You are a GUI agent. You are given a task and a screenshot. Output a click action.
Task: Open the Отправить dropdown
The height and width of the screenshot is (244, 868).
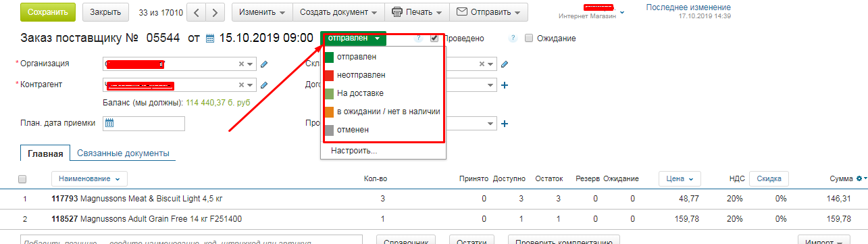coord(489,12)
